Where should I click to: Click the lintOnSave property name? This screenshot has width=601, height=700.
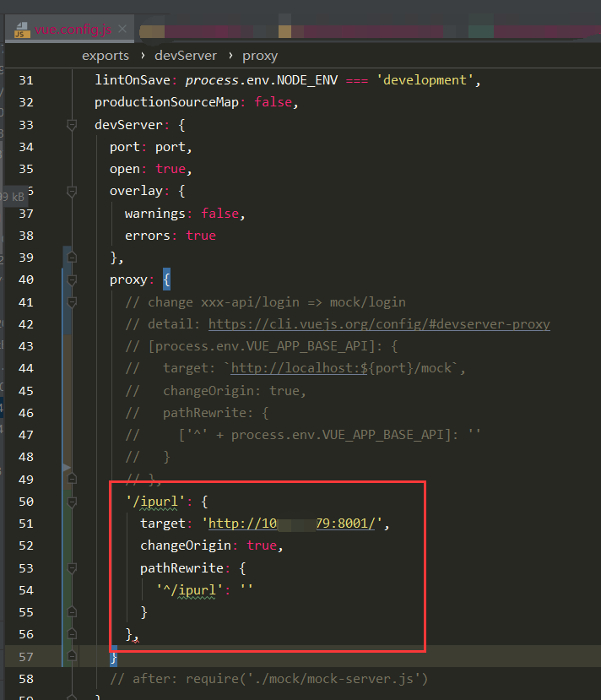click(x=133, y=80)
